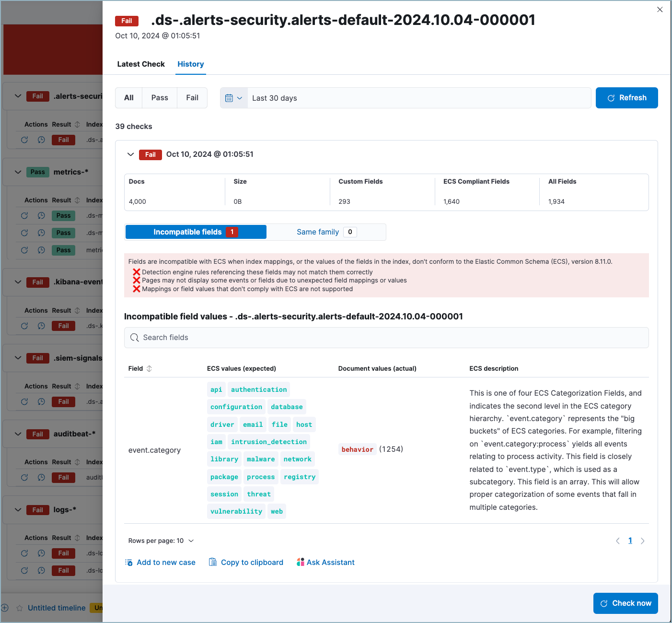This screenshot has height=623, width=672.
Task: Collapse the Oct 10, 2024 check accordion
Action: (x=130, y=154)
